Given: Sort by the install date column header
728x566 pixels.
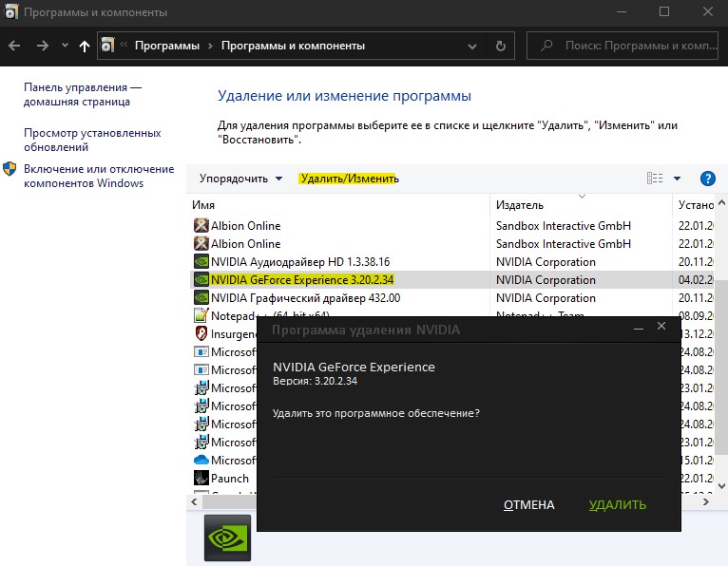Looking at the screenshot, I should (x=696, y=205).
